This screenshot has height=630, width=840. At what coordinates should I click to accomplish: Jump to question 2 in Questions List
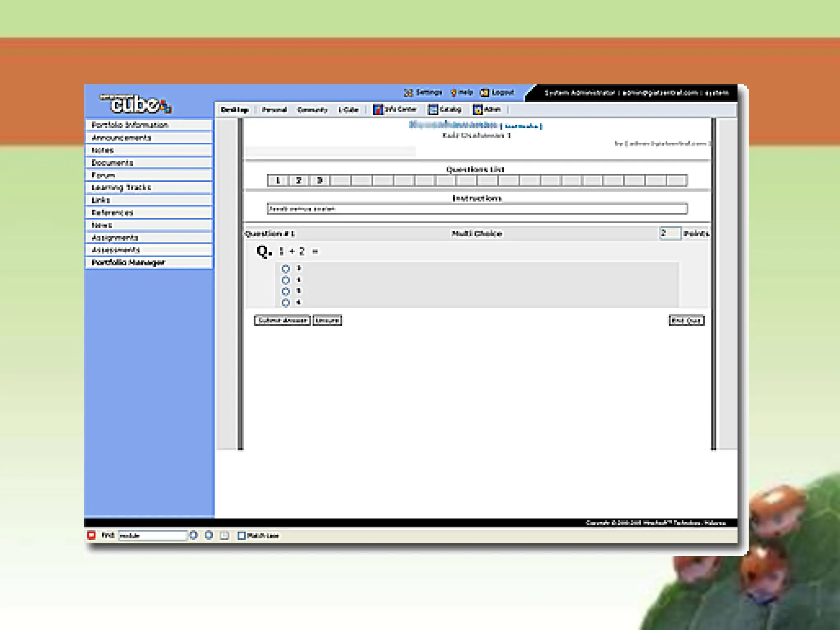(x=299, y=180)
